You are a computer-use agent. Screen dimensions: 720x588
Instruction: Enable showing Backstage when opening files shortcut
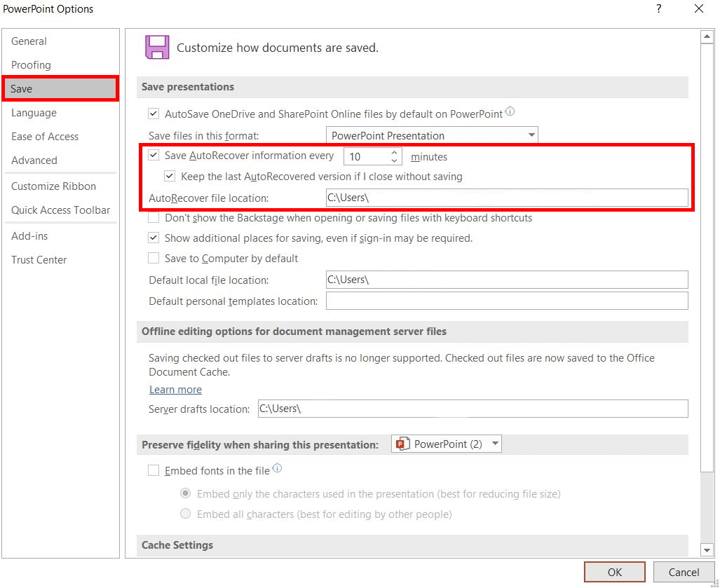point(154,217)
